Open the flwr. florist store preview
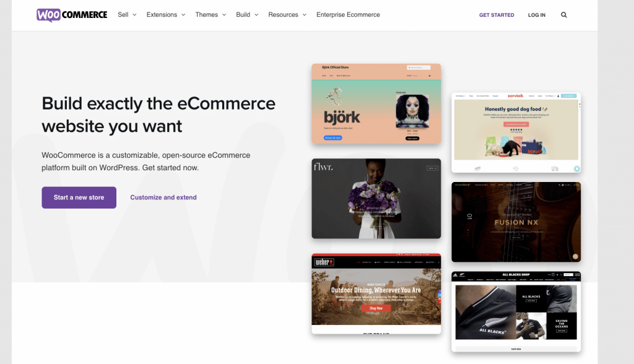 [x=376, y=198]
